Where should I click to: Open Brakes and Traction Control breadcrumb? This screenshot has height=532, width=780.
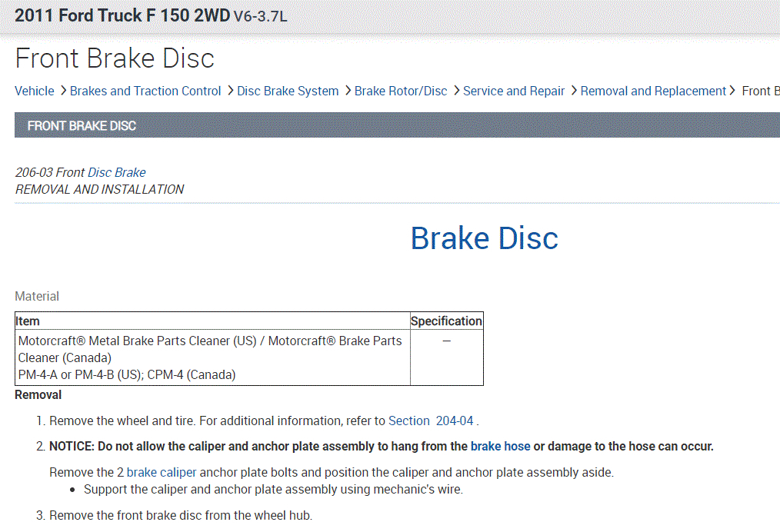click(145, 91)
